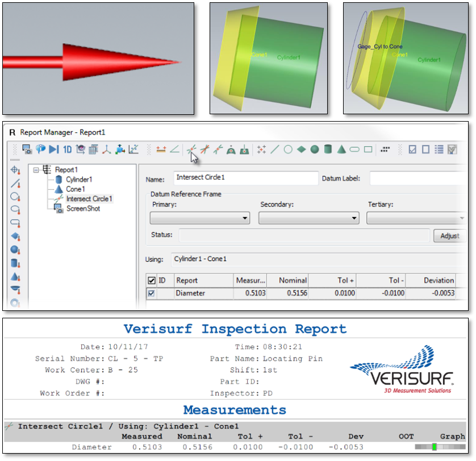The height and width of the screenshot is (461, 476).
Task: Click the grid table toolbar icon
Action: click(x=93, y=149)
